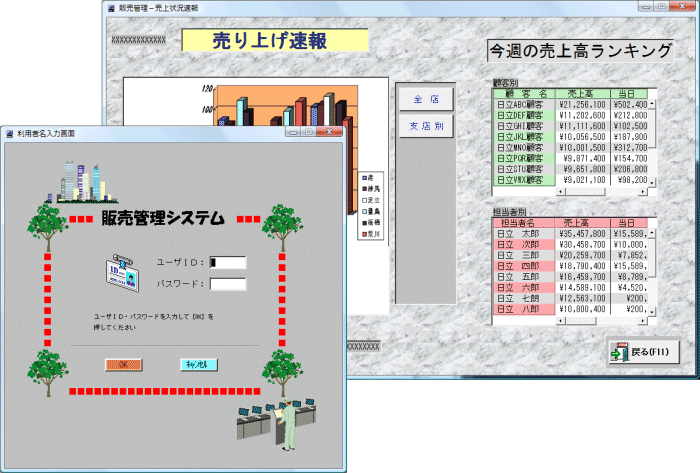Select the 日立STU顧客 row
700x473 pixels.
coord(571,169)
